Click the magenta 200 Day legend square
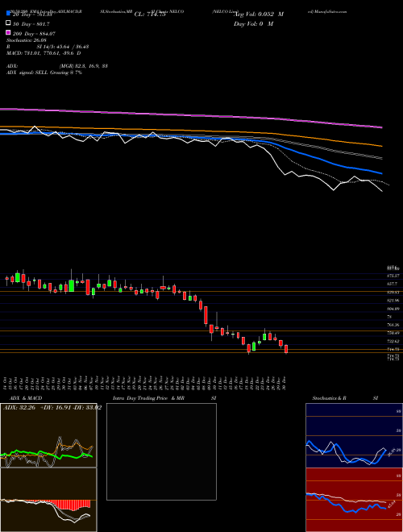403x532 pixels. [8, 32]
